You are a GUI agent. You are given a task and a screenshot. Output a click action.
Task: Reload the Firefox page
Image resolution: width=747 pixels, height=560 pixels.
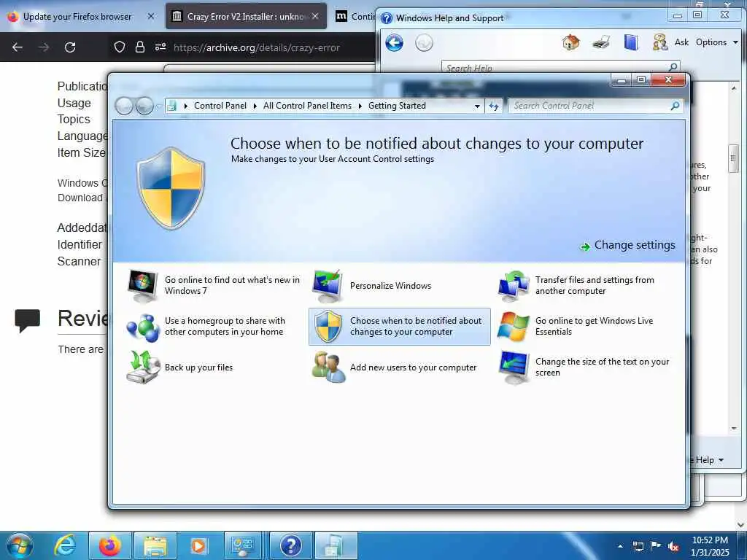70,47
